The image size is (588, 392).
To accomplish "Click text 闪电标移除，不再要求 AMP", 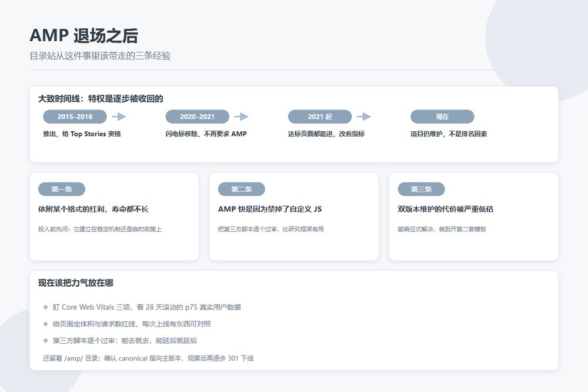I will pos(206,134).
